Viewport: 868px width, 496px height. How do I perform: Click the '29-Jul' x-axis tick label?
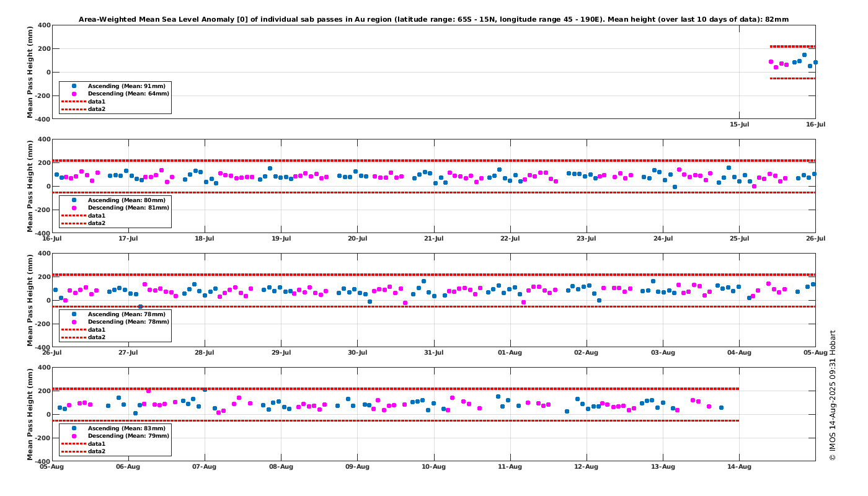coord(281,353)
